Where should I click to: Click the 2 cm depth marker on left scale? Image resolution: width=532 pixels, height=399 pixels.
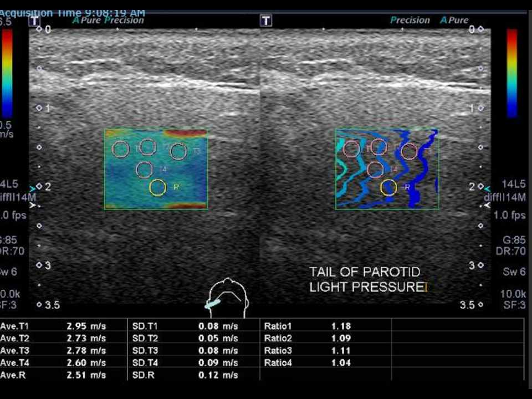pyautogui.click(x=43, y=187)
